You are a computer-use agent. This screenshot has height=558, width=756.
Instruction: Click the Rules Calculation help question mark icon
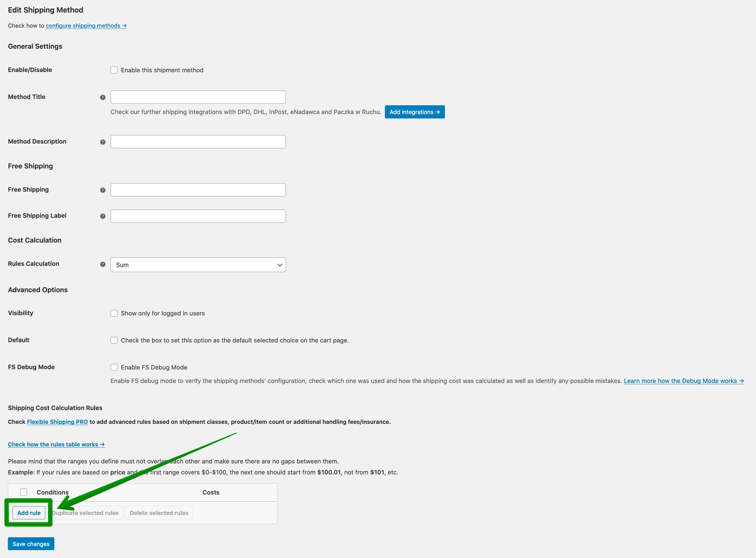click(103, 265)
